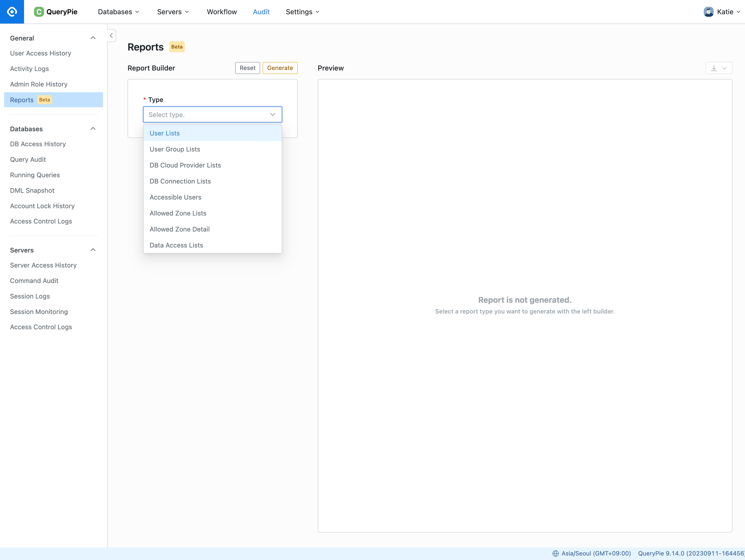Click the QueryPie blue logo icon
Viewport: 745px width, 560px height.
(x=12, y=12)
